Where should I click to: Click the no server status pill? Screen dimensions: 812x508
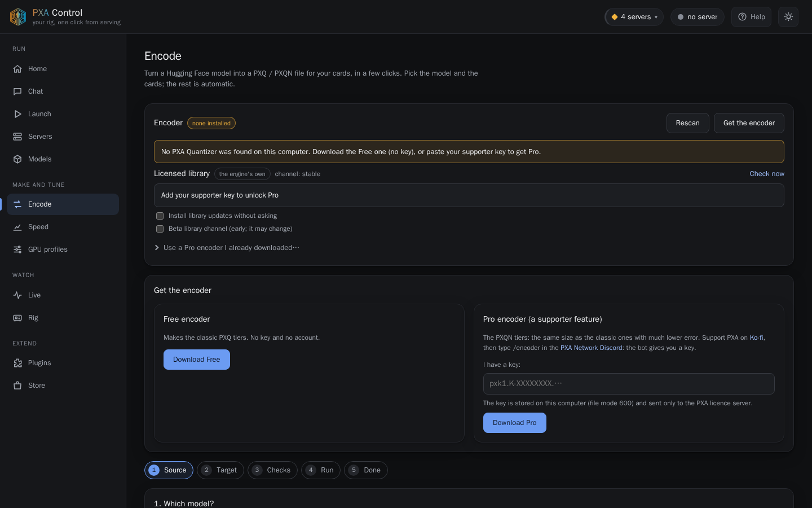coord(698,17)
